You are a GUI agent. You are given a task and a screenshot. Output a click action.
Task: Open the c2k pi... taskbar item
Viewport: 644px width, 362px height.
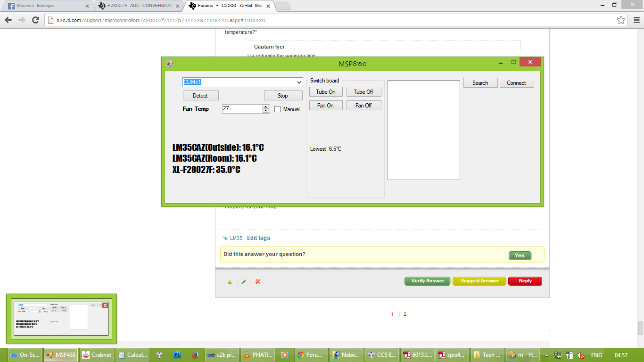[222, 355]
